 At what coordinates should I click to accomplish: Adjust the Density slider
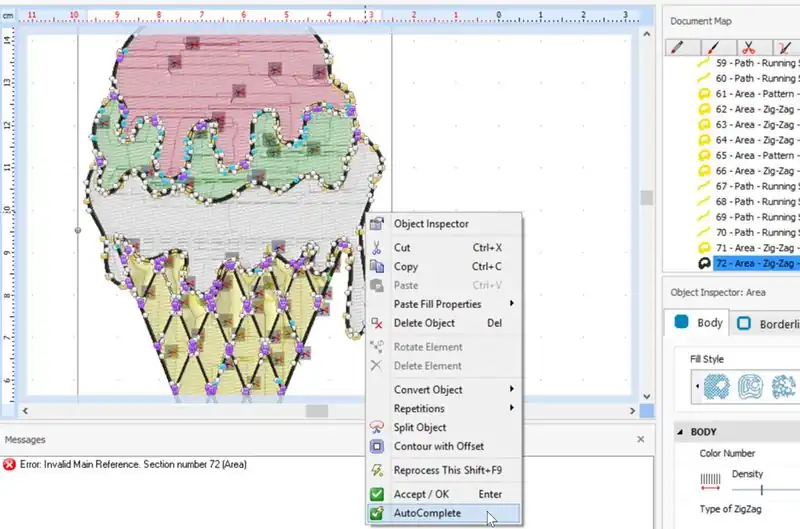point(762,489)
